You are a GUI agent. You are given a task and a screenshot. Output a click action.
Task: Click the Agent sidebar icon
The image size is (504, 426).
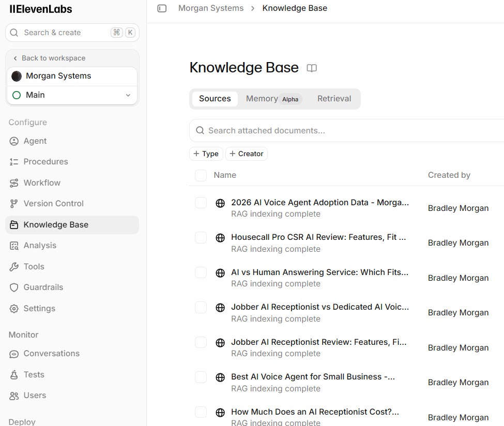tap(14, 141)
